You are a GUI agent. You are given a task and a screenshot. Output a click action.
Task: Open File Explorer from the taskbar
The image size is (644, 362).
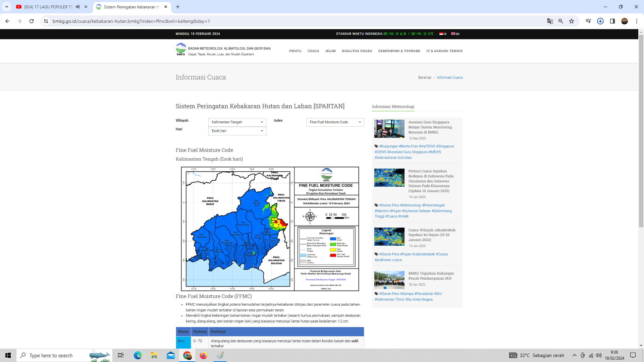(x=154, y=355)
